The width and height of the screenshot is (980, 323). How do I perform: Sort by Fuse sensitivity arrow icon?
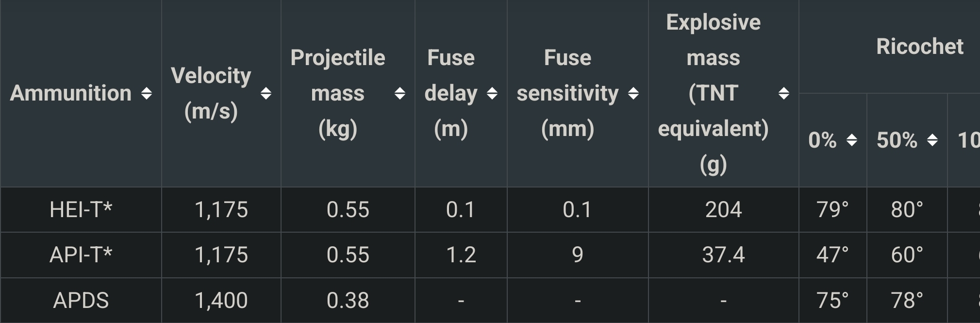[633, 93]
